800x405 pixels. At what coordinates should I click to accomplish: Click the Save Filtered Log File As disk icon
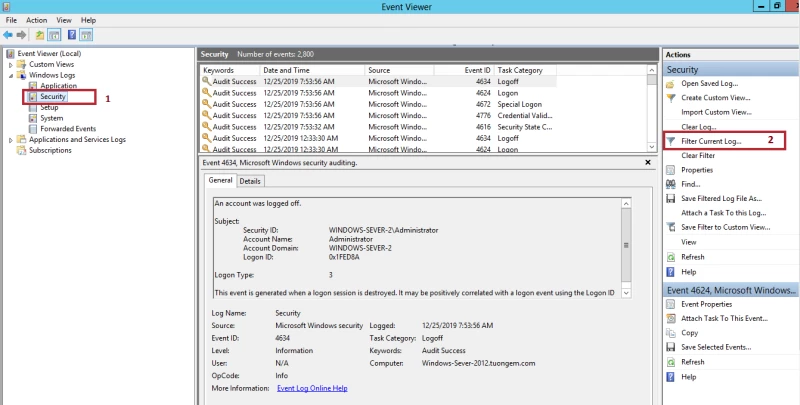pyautogui.click(x=671, y=199)
